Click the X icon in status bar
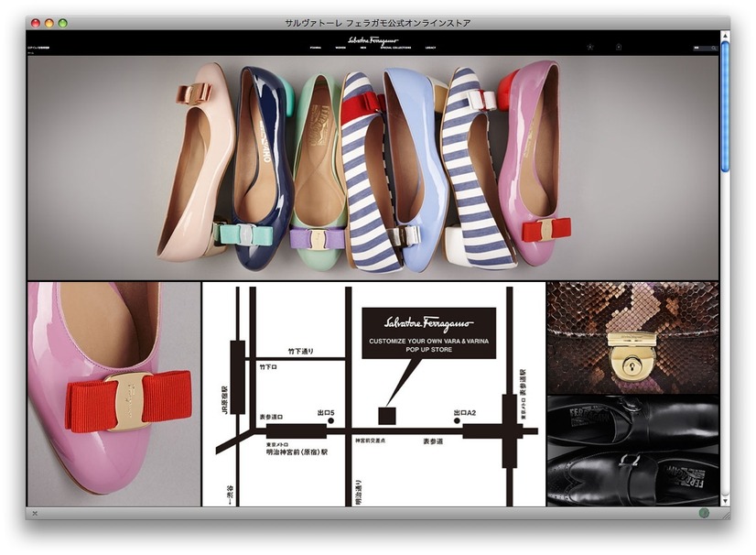 click(35, 514)
